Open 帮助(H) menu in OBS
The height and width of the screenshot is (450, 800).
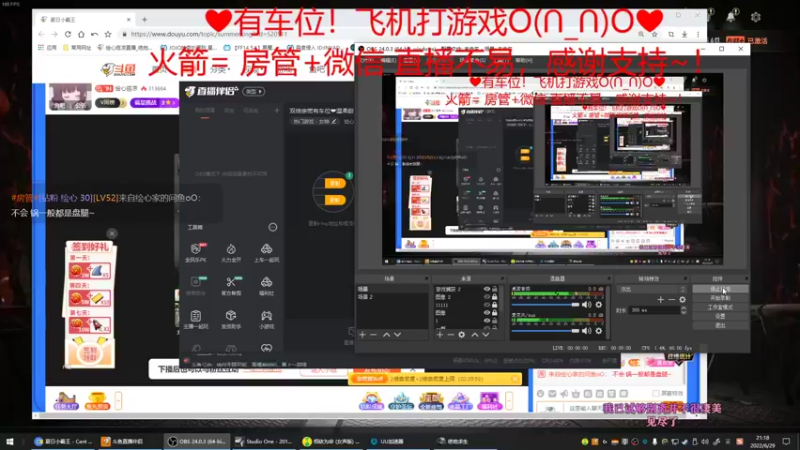pyautogui.click(x=524, y=60)
